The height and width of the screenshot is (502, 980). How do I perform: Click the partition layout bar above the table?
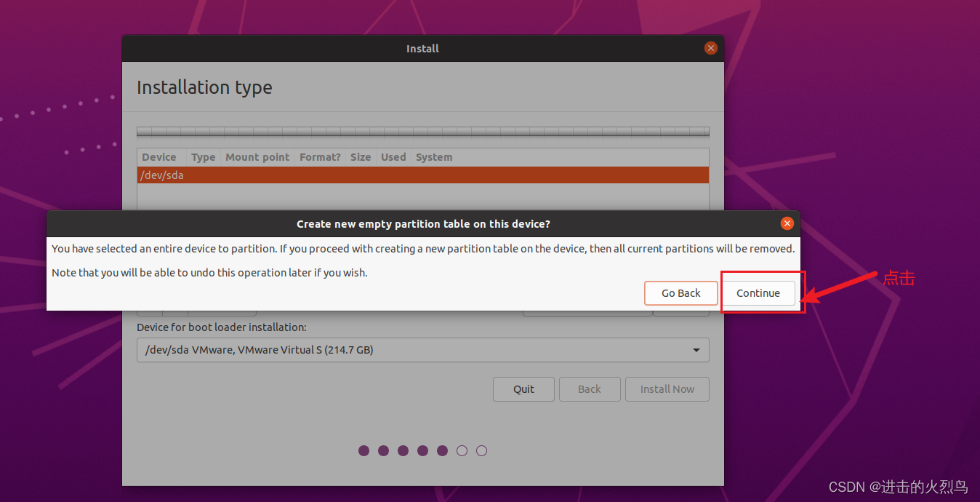[422, 132]
